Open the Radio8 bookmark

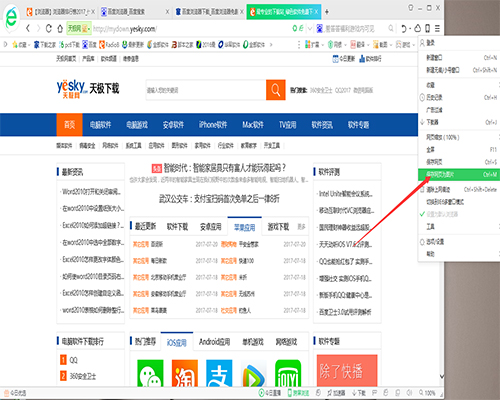pyautogui.click(x=109, y=44)
